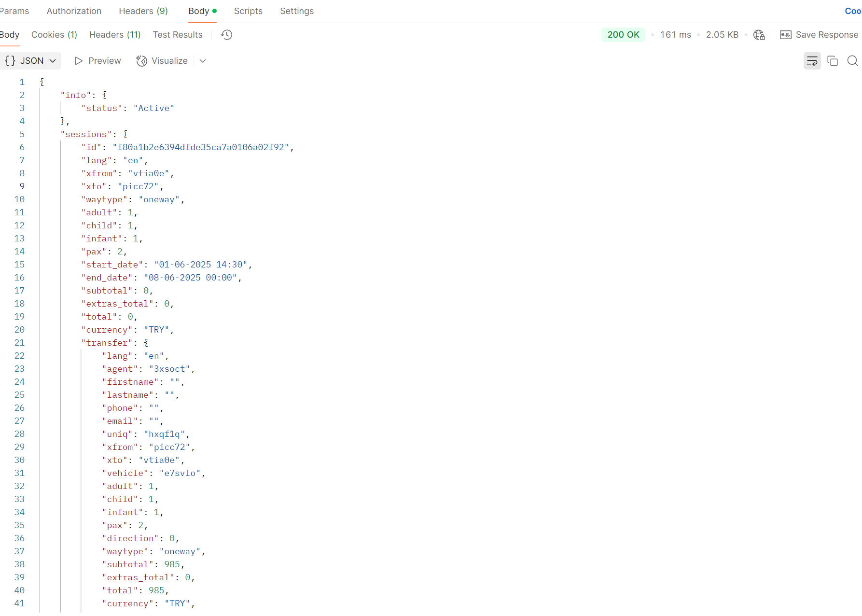The height and width of the screenshot is (616, 862).
Task: Click the Save Response example icon
Action: pyautogui.click(x=785, y=35)
